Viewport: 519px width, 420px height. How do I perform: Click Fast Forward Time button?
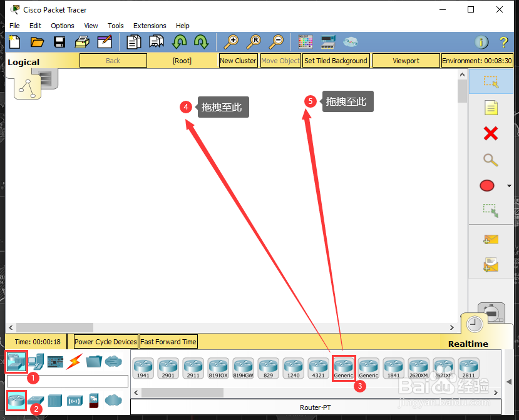coord(168,342)
